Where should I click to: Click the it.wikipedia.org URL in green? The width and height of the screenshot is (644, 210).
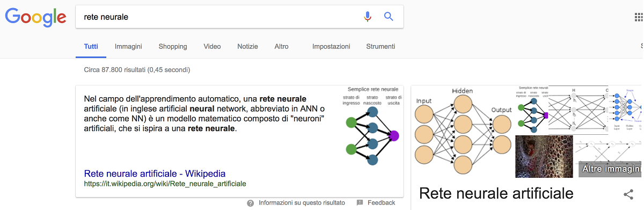point(165,184)
